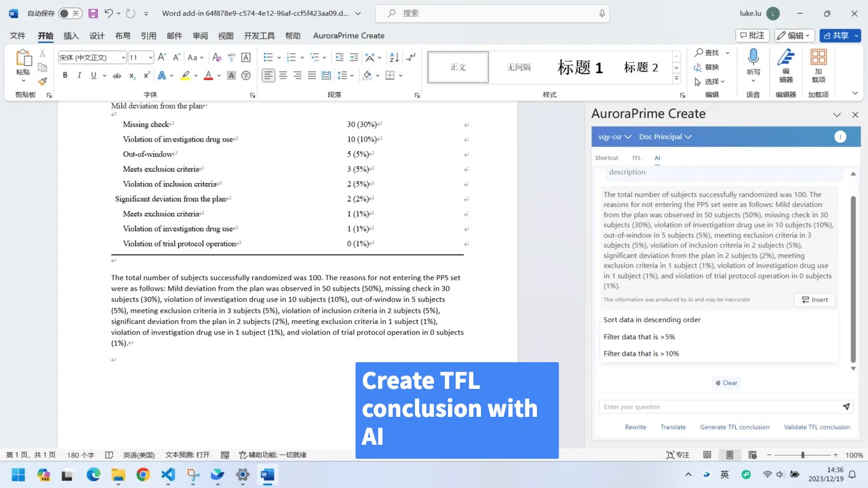Insert enclosed character (字 in circle)

coord(246,76)
